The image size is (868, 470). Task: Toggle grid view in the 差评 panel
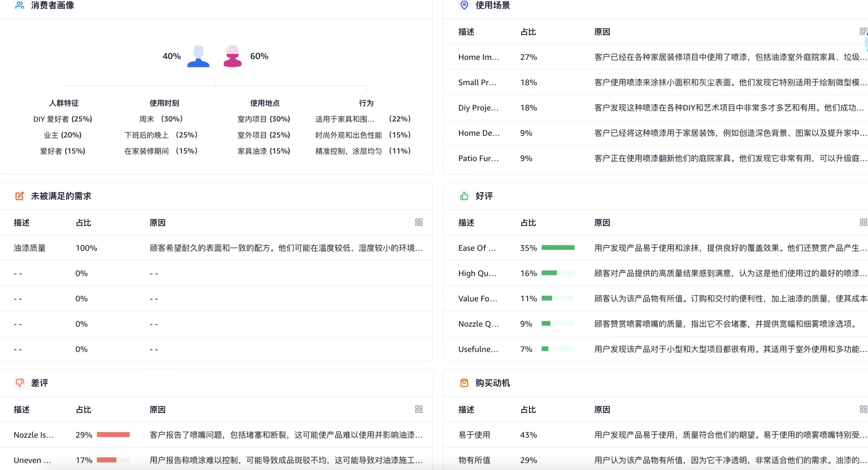pos(419,409)
